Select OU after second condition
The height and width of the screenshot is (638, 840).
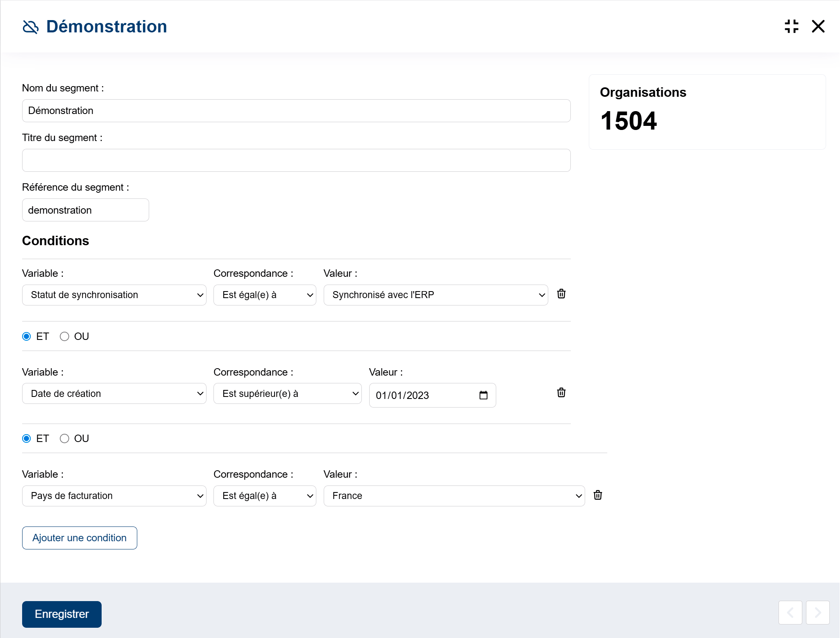click(x=65, y=439)
